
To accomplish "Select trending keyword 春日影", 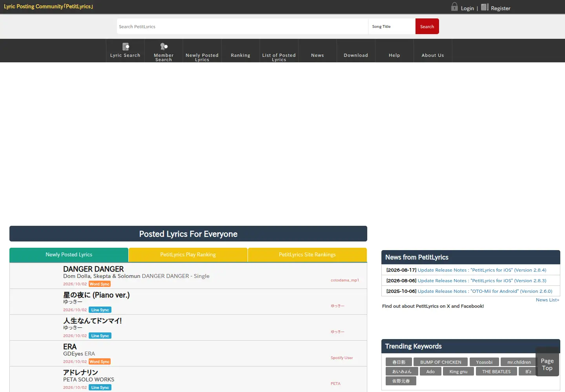I will click(399, 362).
